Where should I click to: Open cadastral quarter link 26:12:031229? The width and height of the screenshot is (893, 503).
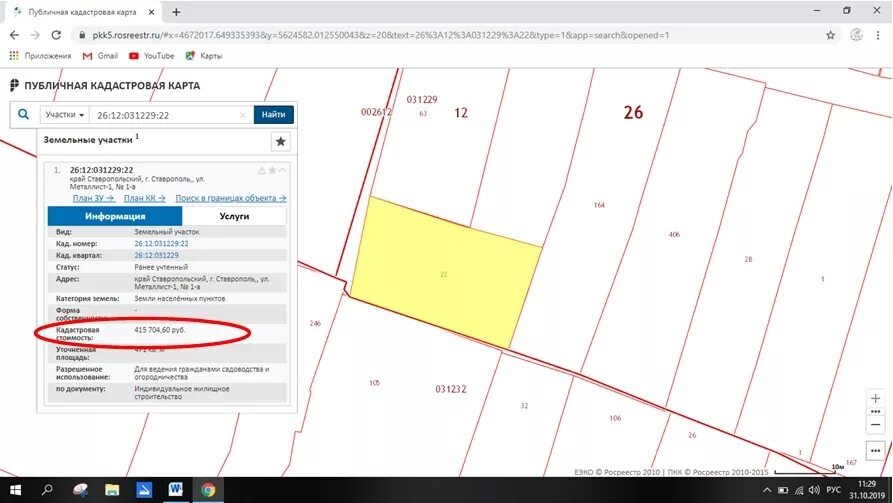pos(156,255)
